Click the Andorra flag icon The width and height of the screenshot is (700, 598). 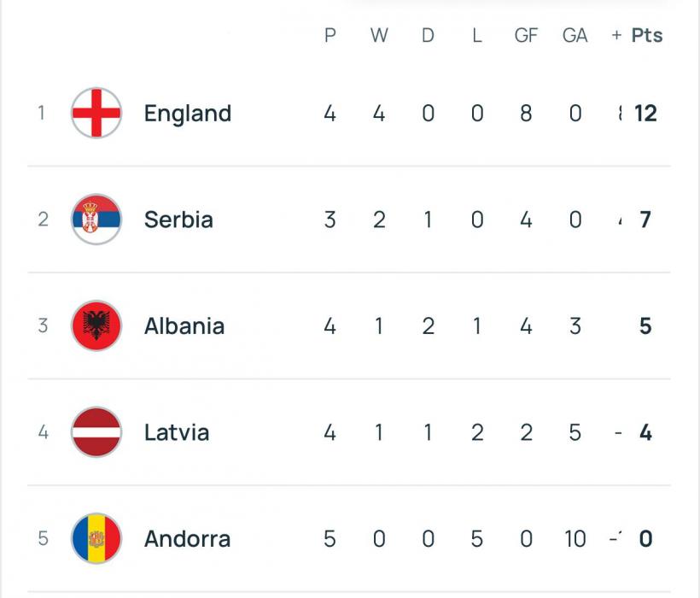tap(96, 538)
